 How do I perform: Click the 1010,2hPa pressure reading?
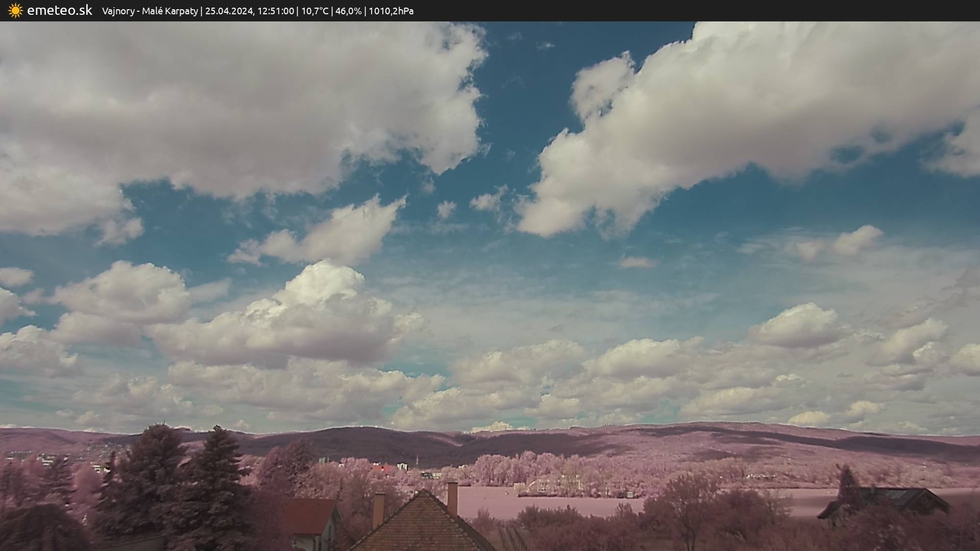(391, 11)
